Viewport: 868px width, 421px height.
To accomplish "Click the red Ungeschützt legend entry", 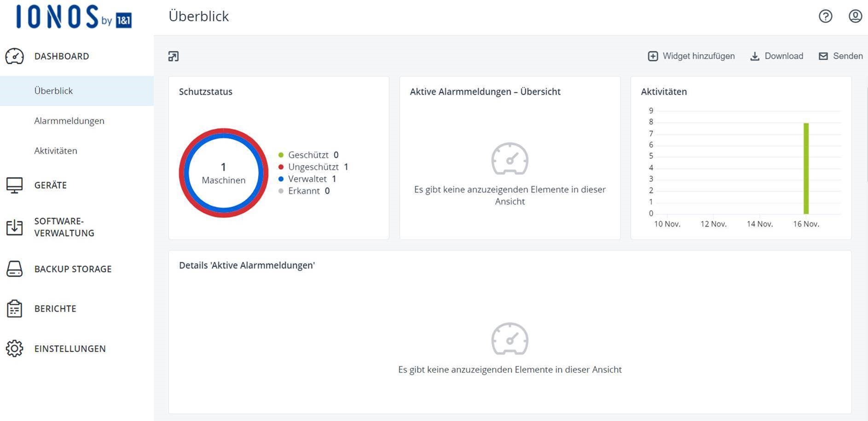I will 313,167.
